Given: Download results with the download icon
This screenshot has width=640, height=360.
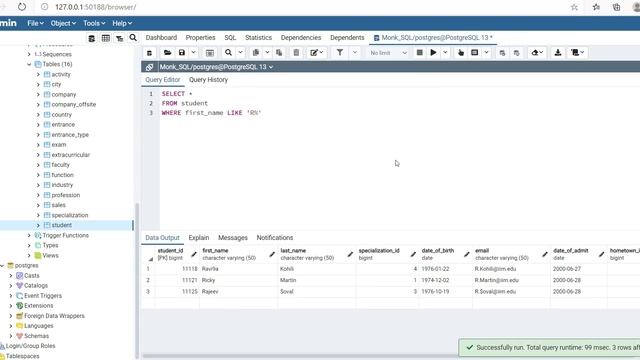Looking at the screenshot, I should click(558, 53).
